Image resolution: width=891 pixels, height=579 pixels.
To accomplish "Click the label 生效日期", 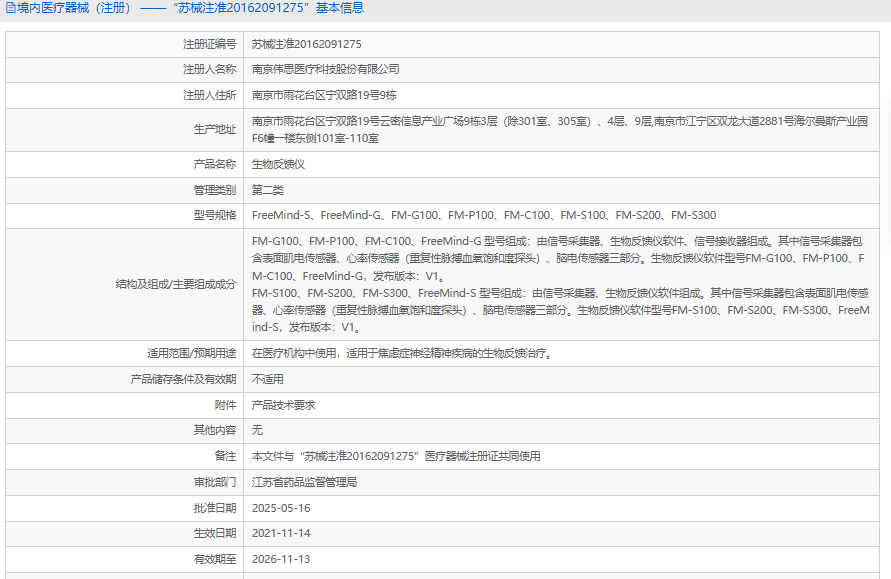I will (x=214, y=533).
